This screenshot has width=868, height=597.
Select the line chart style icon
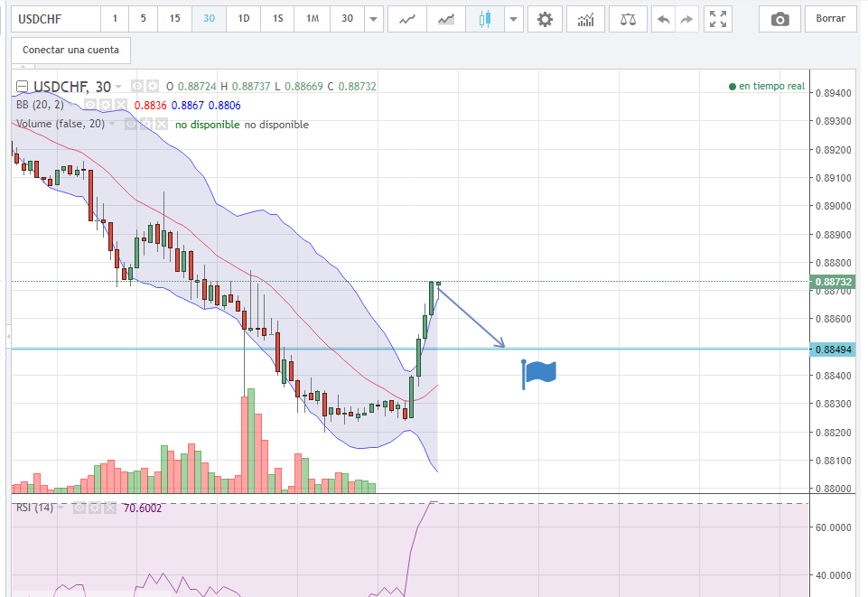click(407, 19)
